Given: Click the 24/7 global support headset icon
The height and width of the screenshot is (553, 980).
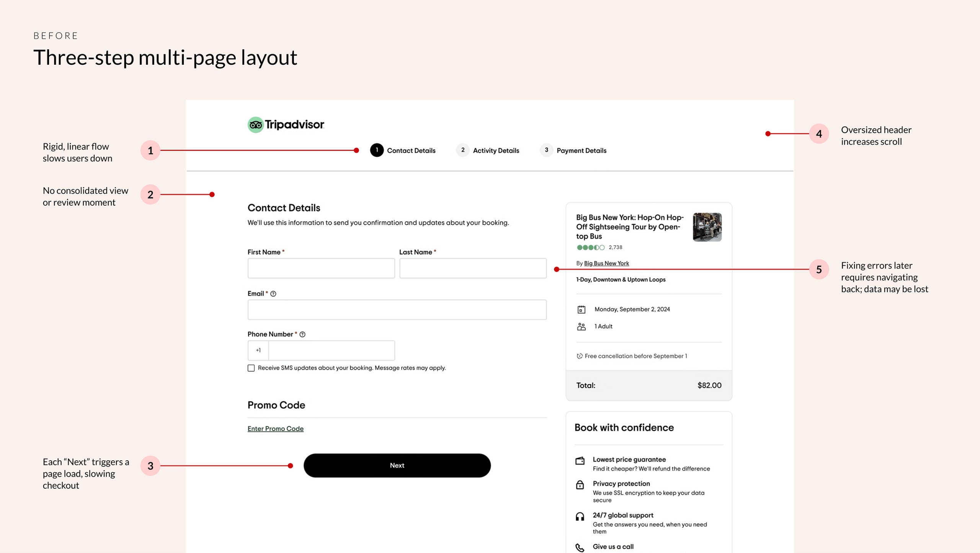Looking at the screenshot, I should pyautogui.click(x=580, y=517).
